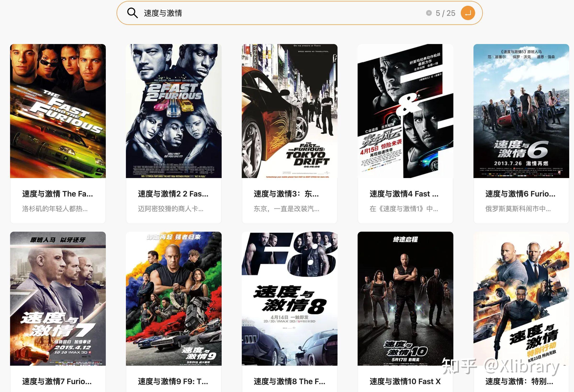The image size is (574, 392).
Task: Open the 速度与激情4 poster
Action: (405, 111)
